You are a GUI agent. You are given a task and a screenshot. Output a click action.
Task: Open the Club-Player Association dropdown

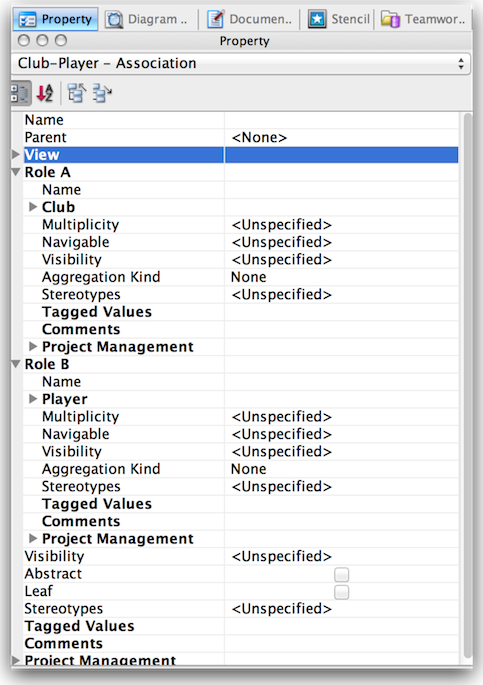(x=241, y=63)
